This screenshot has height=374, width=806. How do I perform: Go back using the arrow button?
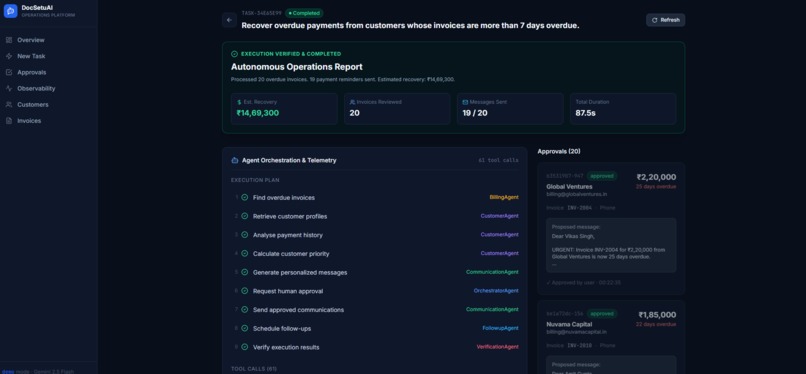(x=229, y=20)
